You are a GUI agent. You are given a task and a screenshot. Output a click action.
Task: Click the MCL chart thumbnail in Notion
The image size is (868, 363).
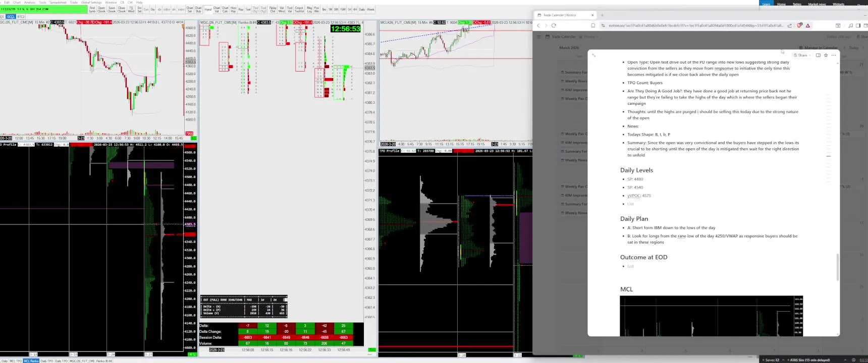click(712, 316)
